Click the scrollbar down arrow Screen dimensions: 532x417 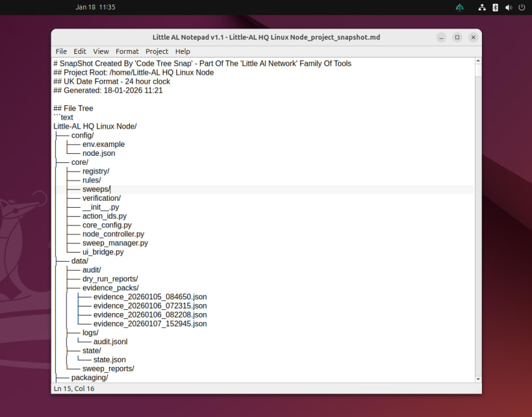tap(478, 379)
